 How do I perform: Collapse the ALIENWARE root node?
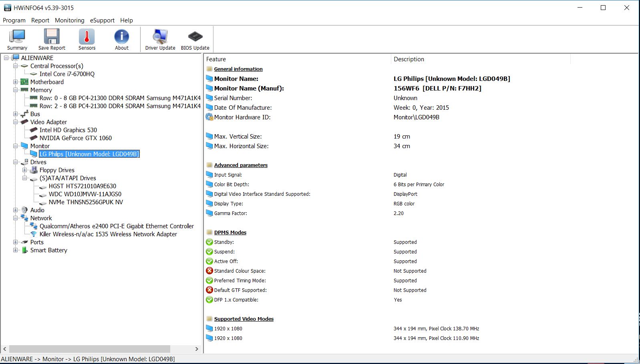pos(6,58)
